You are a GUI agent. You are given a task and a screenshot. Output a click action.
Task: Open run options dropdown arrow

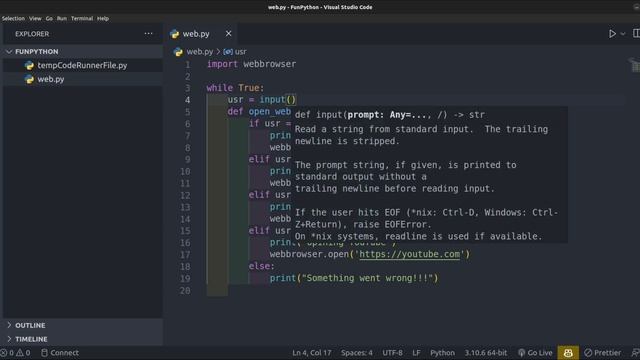(623, 34)
